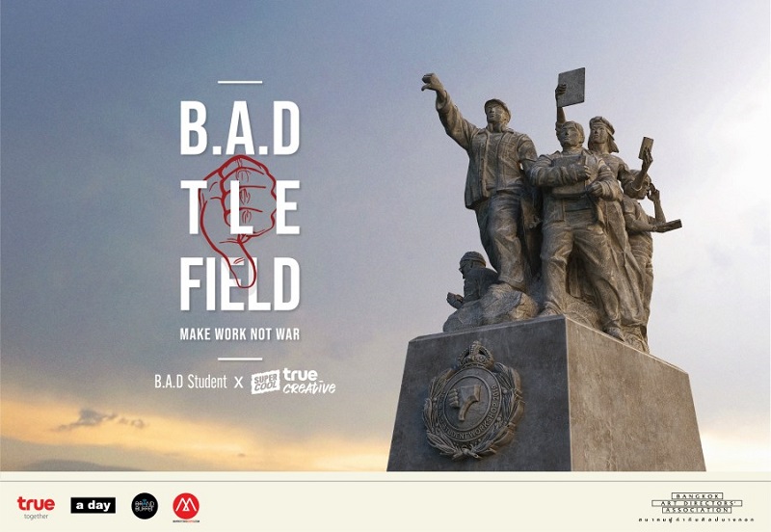The image size is (771, 532).
Task: Open the red Marketing Oops circle logo
Action: tap(186, 507)
